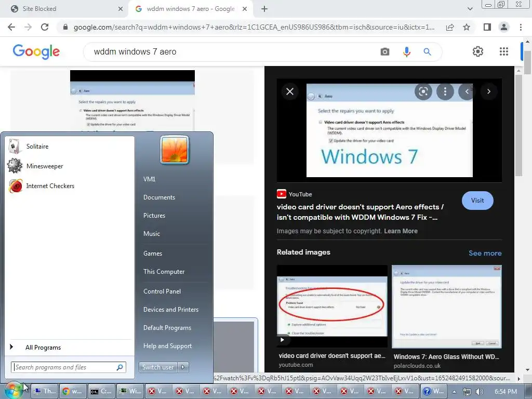This screenshot has width=532, height=399.
Task: Open This Computer from the Start menu
Action: pyautogui.click(x=164, y=271)
